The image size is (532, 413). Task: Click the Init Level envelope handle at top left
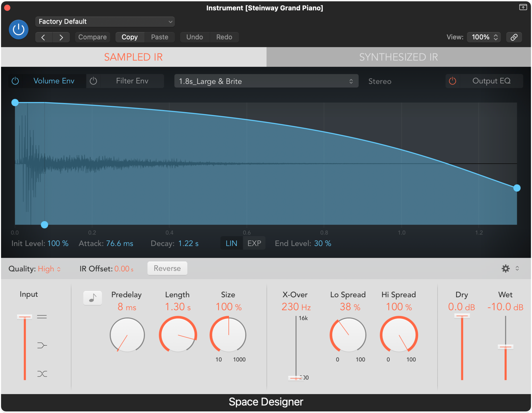[x=15, y=102]
